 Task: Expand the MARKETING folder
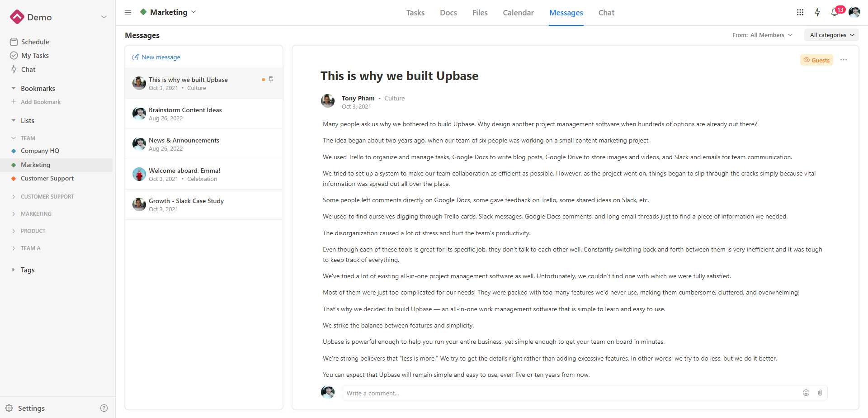click(x=14, y=214)
